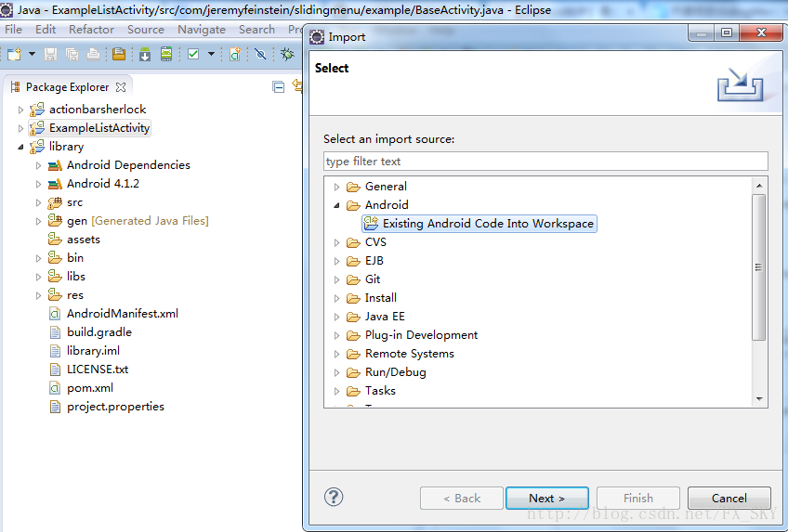Click the Cancel button
This screenshot has height=532, width=788.
729,498
